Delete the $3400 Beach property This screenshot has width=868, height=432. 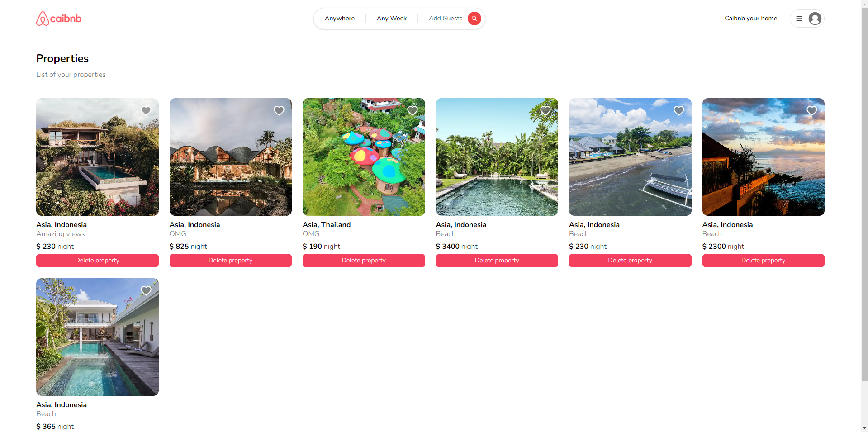[x=497, y=261]
